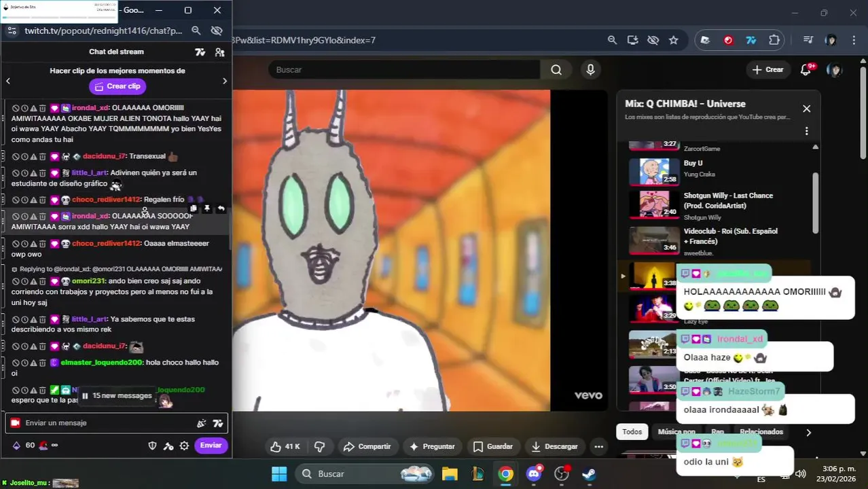Dislike the YouTube video
The width and height of the screenshot is (868, 489).
319,447
